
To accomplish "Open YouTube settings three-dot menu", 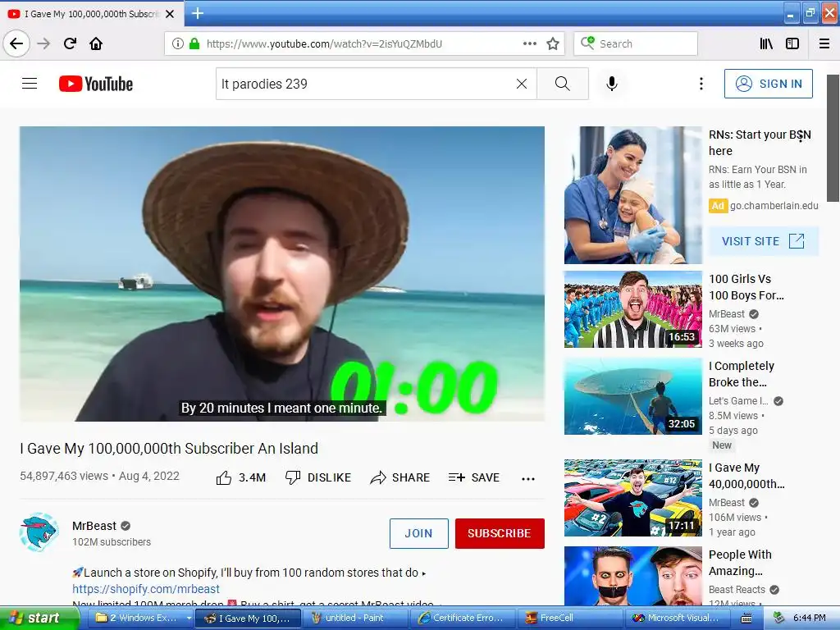I will click(701, 84).
